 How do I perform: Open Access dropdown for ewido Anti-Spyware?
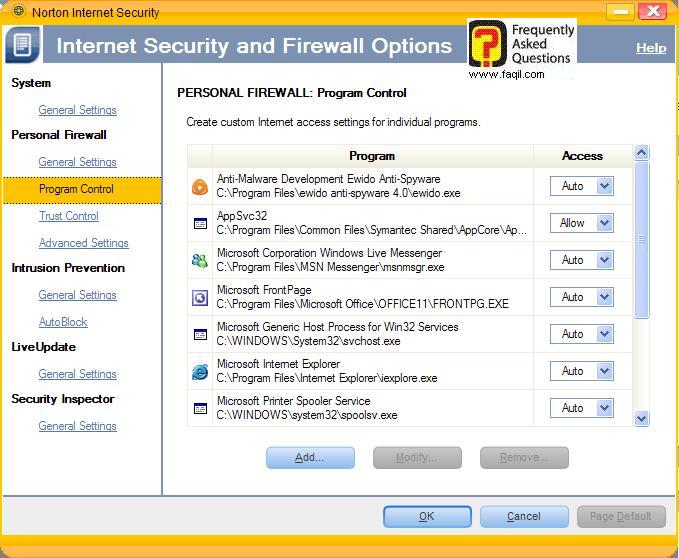coord(604,186)
